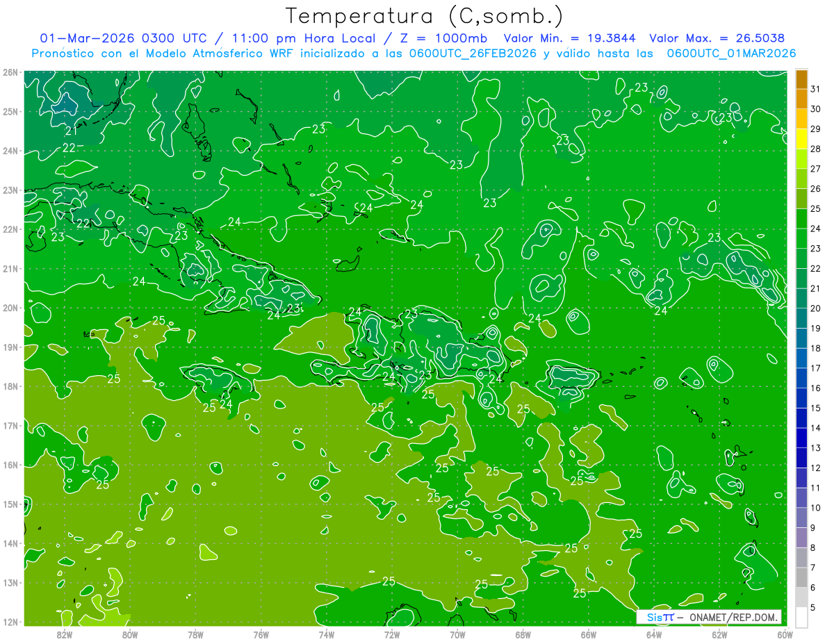The image size is (834, 644).
Task: Pick the dark blue swatch between 13 and 14
Action: pyautogui.click(x=801, y=438)
